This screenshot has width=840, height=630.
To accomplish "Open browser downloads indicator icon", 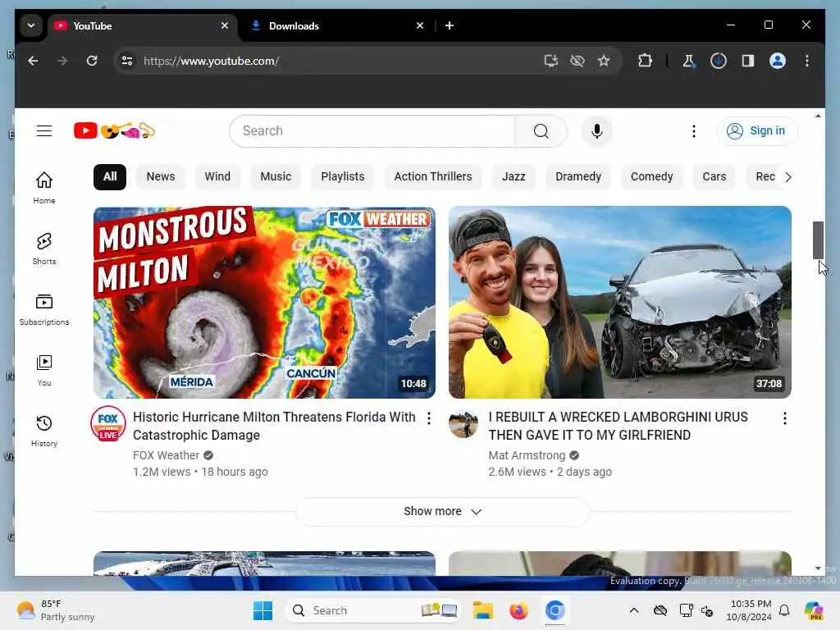I will 719,61.
